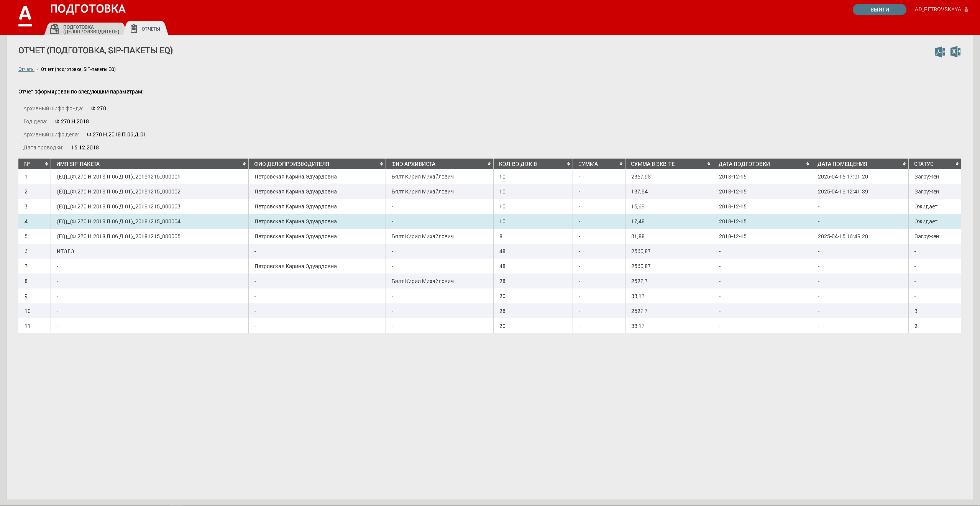Export the report to PDF
980x506 pixels.
940,52
